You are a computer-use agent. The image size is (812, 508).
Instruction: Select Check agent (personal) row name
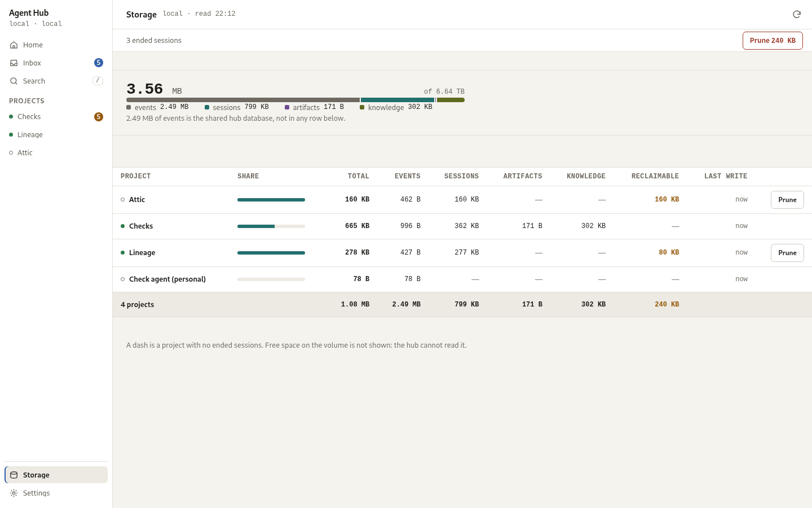click(167, 279)
